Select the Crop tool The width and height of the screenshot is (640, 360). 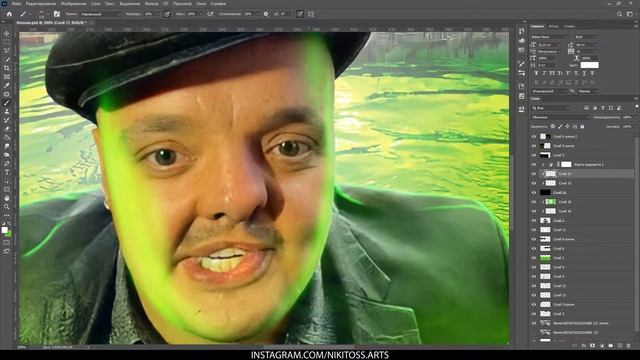(x=7, y=68)
